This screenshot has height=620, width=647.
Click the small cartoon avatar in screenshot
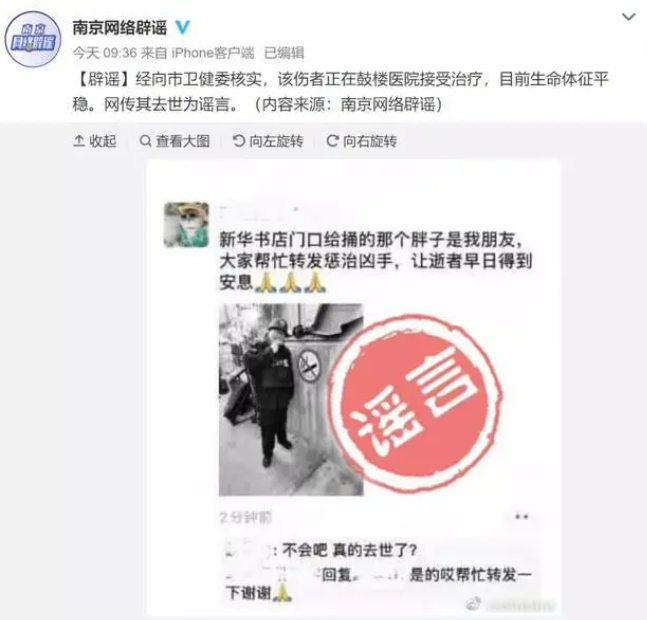point(187,225)
